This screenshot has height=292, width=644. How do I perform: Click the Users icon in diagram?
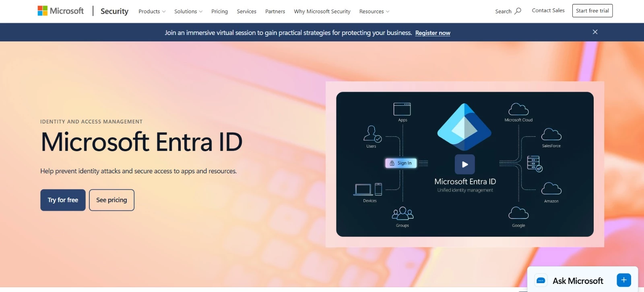pyautogui.click(x=372, y=134)
